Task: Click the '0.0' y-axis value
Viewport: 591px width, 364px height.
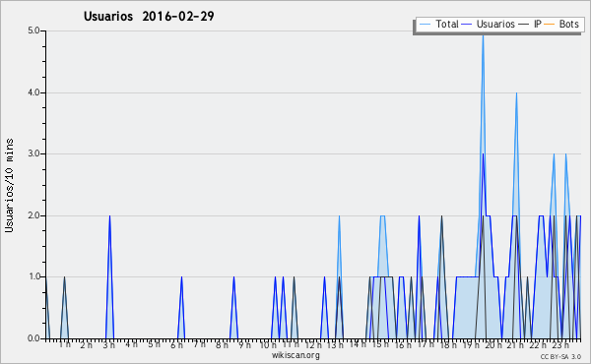Action: pos(33,338)
